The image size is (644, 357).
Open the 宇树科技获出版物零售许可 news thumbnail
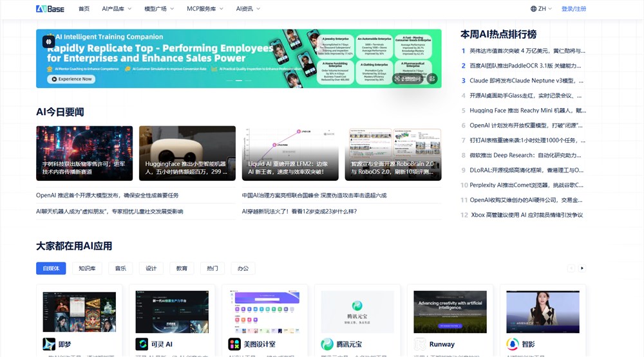(x=84, y=153)
